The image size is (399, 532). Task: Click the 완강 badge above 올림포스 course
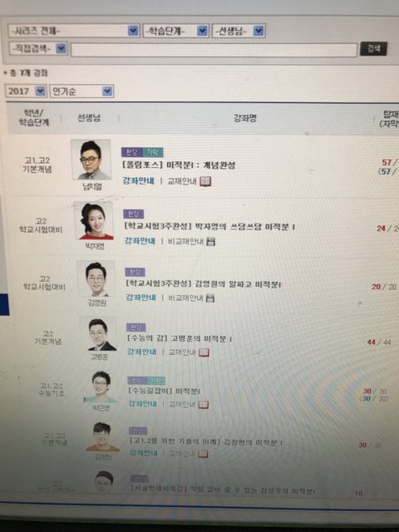131,152
